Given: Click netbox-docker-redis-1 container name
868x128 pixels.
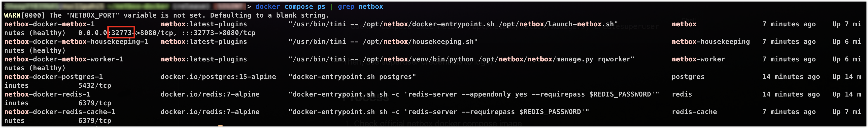Looking at the screenshot, I should point(47,94).
